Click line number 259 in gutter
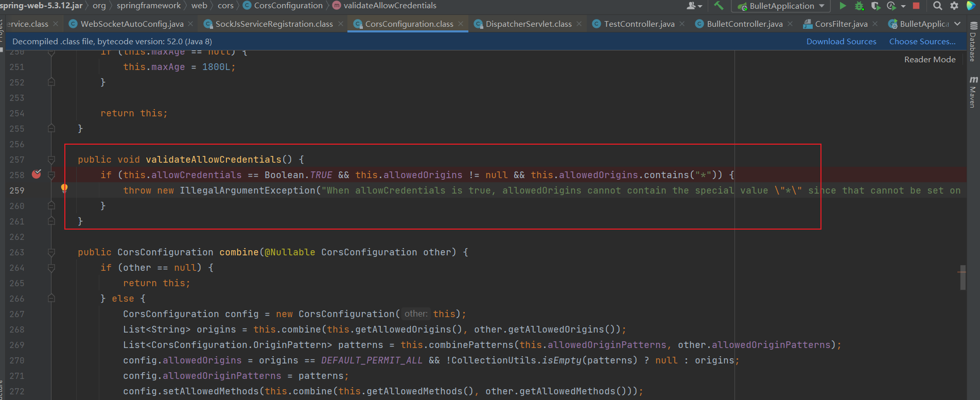Viewport: 980px width, 400px height. 16,190
